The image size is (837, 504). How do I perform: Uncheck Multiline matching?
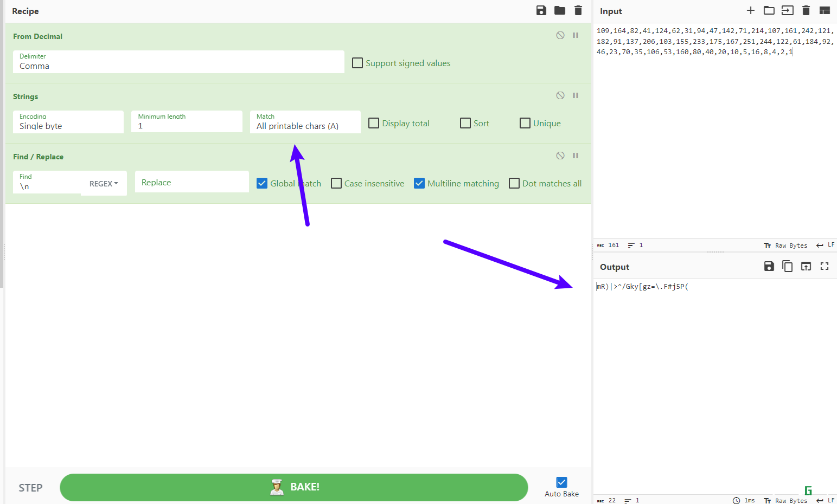click(419, 183)
